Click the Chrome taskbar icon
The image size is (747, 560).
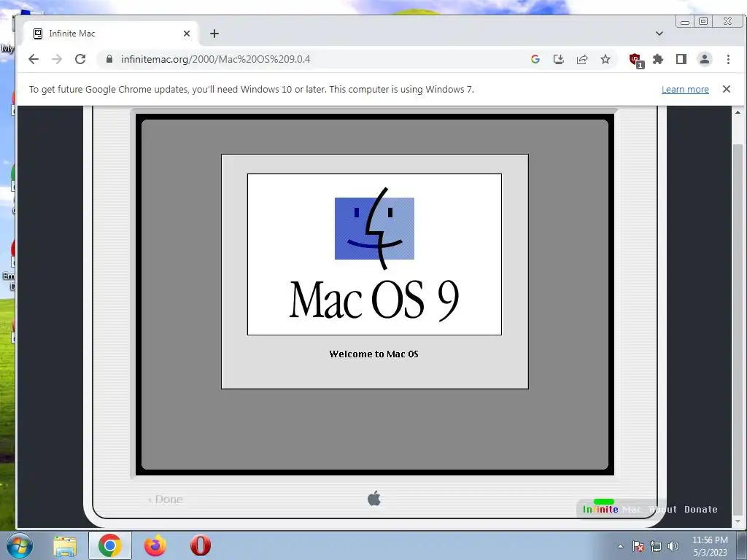[110, 545]
